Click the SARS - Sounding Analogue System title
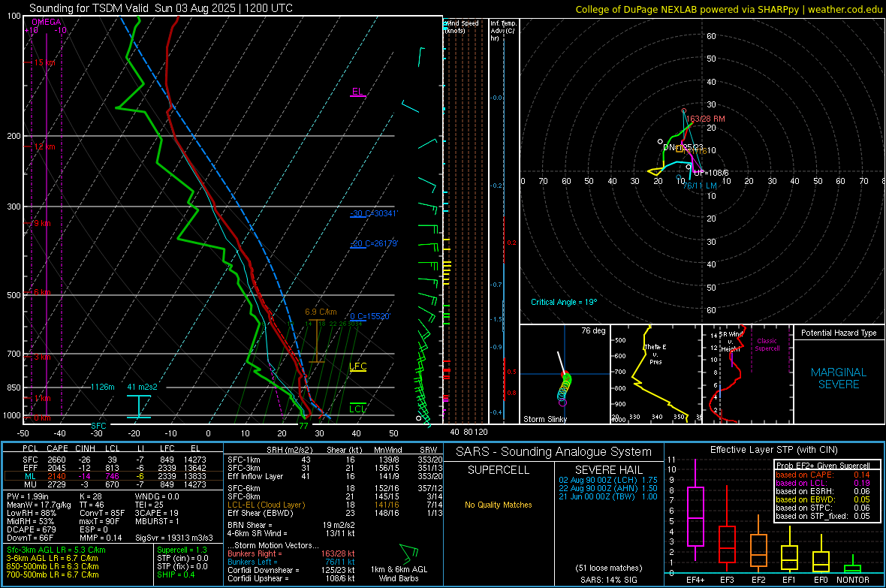Viewport: 886px width, 588px height. click(553, 452)
